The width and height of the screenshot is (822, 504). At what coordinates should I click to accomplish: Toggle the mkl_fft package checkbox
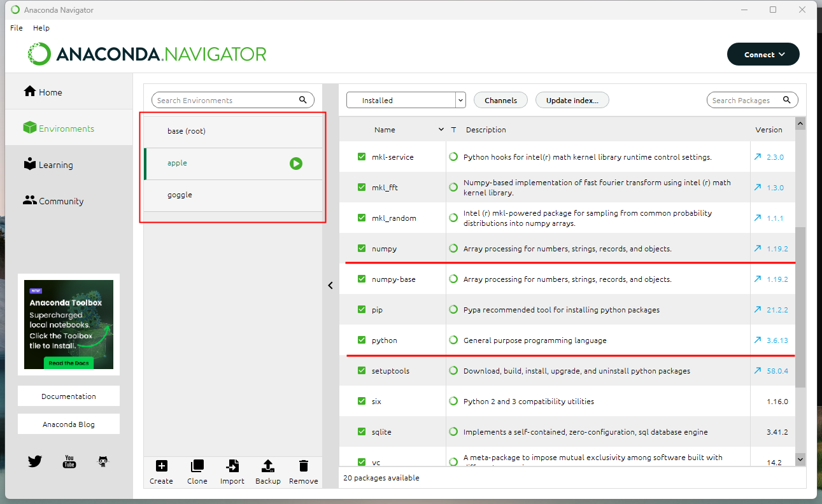tap(362, 187)
